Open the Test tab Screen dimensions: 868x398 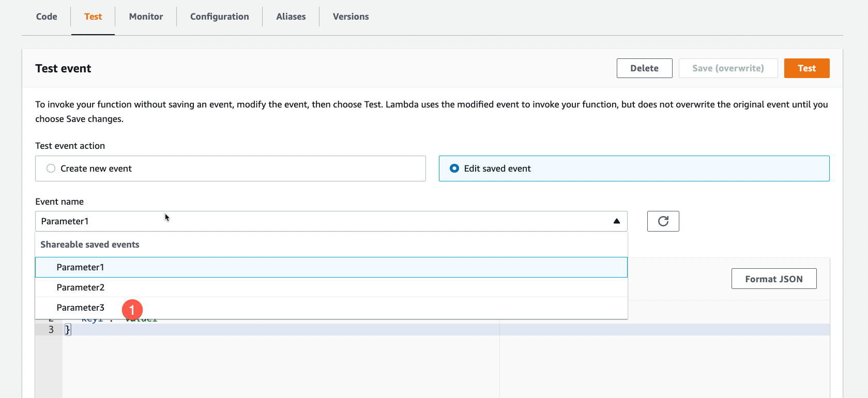pyautogui.click(x=93, y=17)
